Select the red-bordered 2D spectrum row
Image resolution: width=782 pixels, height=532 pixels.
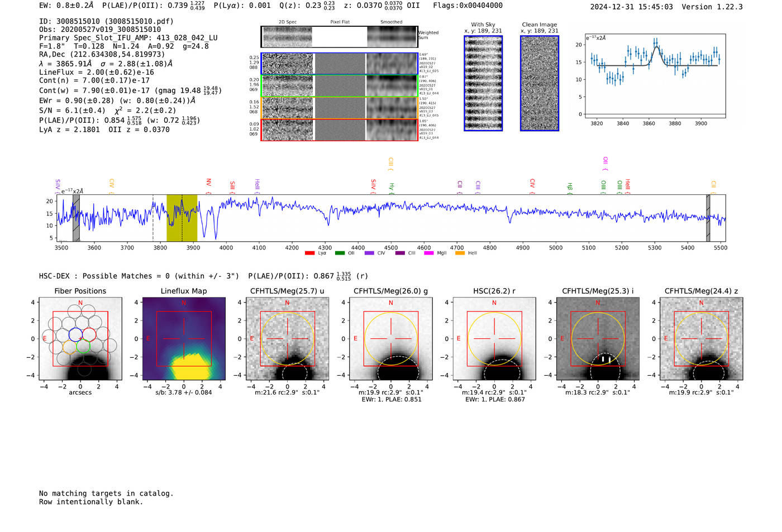tap(340, 130)
